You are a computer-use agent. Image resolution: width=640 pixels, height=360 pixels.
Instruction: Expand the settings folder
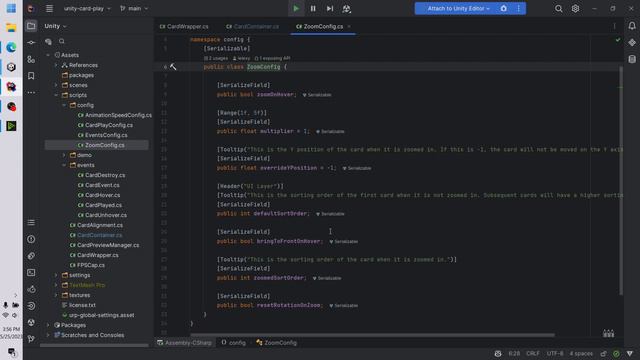[x=56, y=275]
